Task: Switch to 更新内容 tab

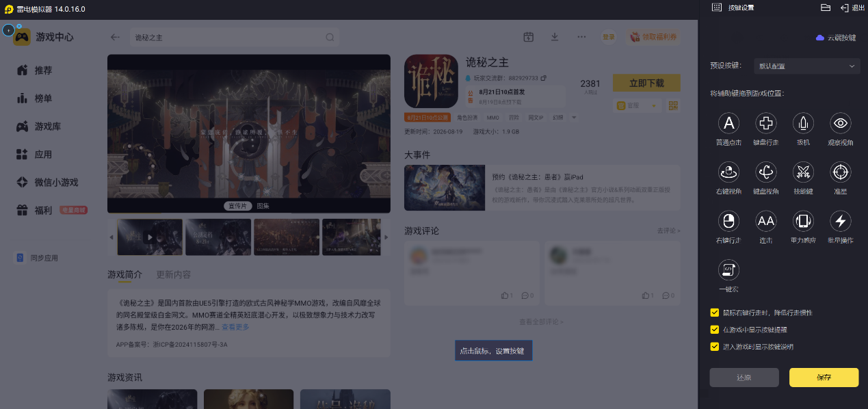Action: (174, 274)
